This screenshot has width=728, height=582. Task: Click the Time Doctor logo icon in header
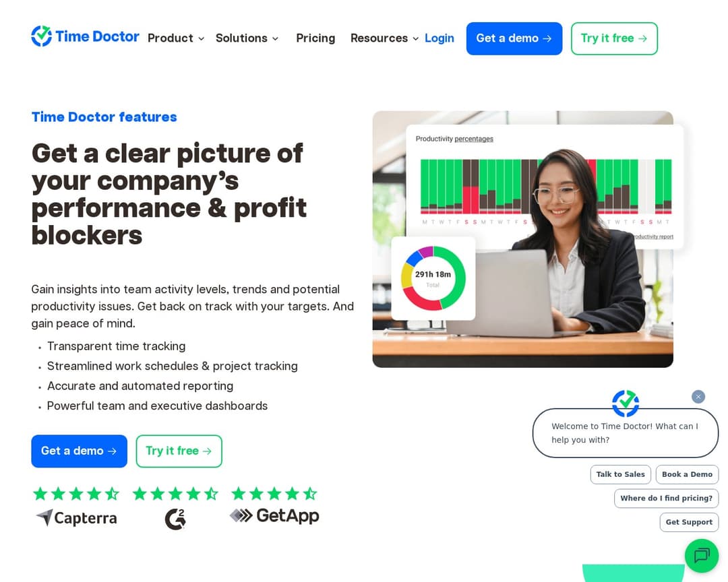(41, 36)
